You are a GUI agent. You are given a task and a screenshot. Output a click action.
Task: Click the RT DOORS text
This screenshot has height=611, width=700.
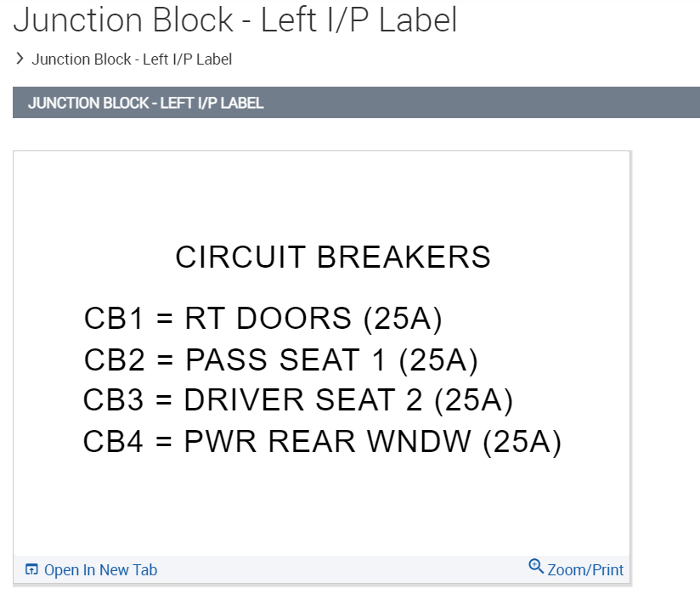coord(268,319)
